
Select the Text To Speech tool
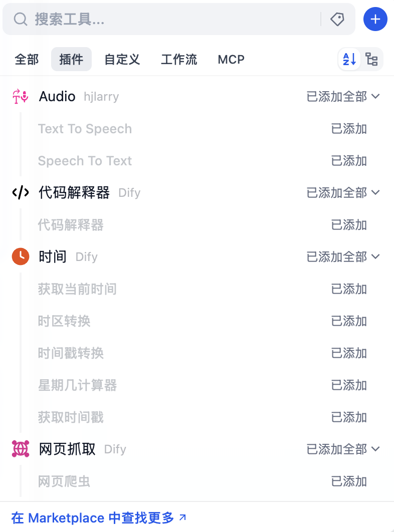click(x=85, y=129)
